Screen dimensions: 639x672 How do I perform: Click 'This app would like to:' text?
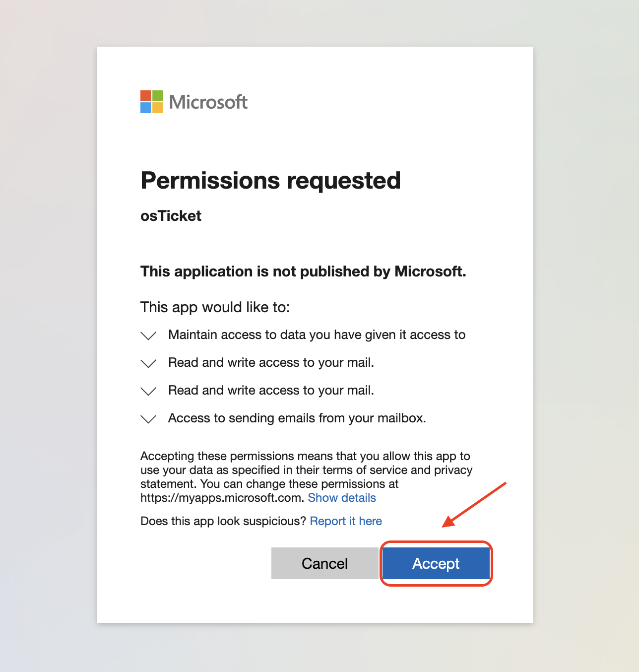pos(215,307)
